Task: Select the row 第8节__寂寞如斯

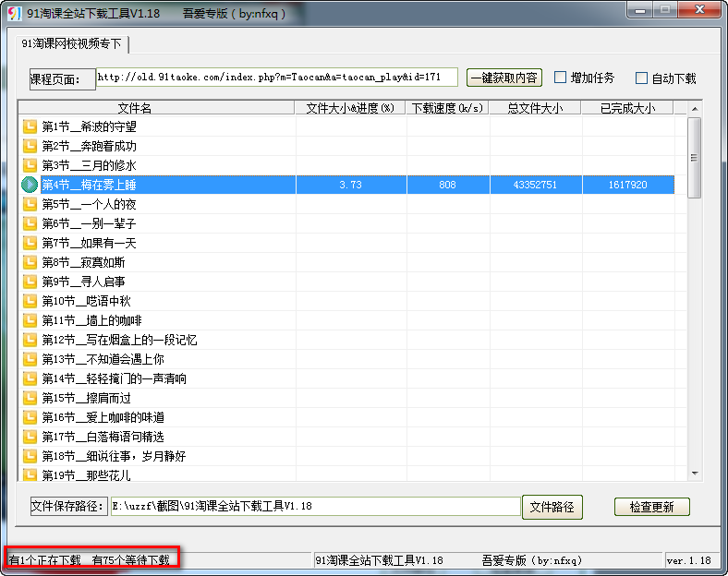Action: [346, 262]
